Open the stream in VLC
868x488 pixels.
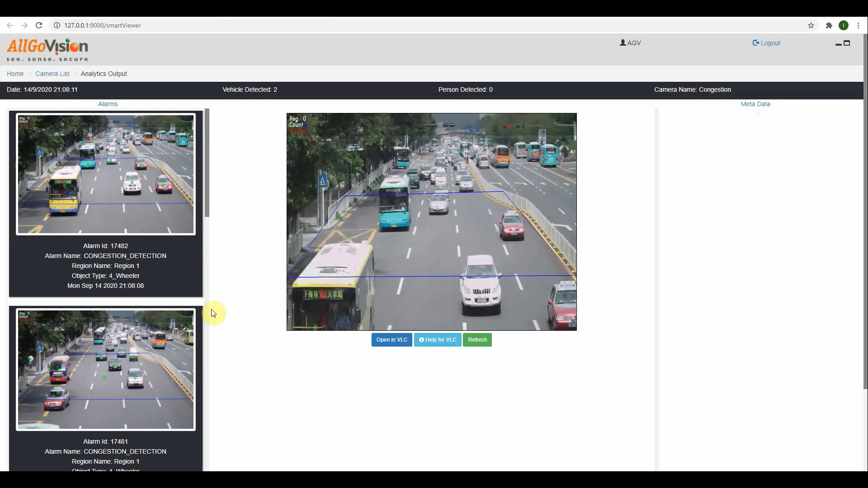[392, 340]
